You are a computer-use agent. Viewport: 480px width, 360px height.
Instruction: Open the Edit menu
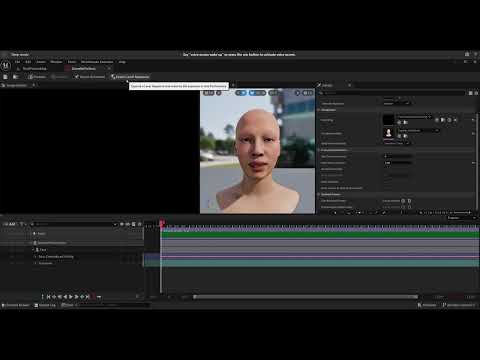coord(28,62)
